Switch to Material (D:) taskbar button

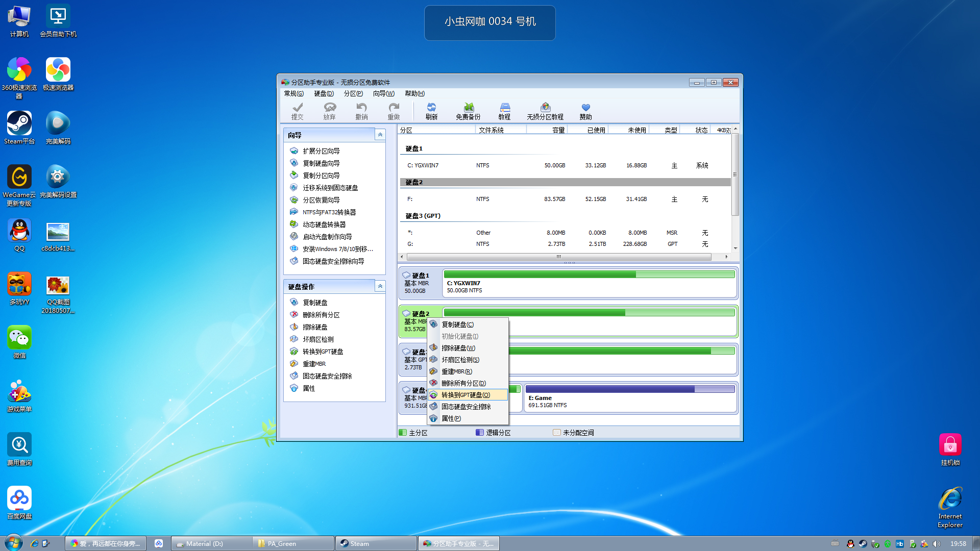[212, 543]
